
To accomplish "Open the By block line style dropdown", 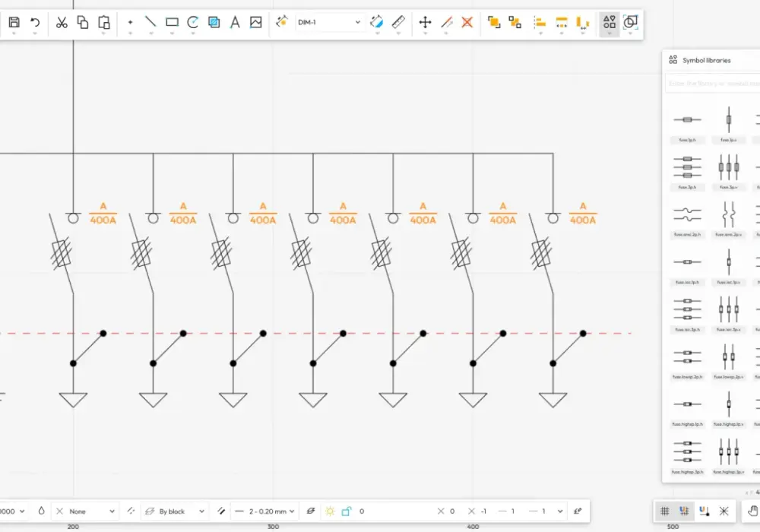I will pyautogui.click(x=175, y=511).
